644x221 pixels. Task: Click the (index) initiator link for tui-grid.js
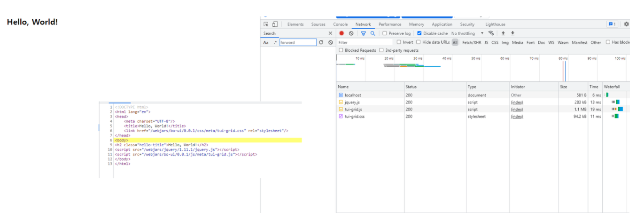pos(517,109)
